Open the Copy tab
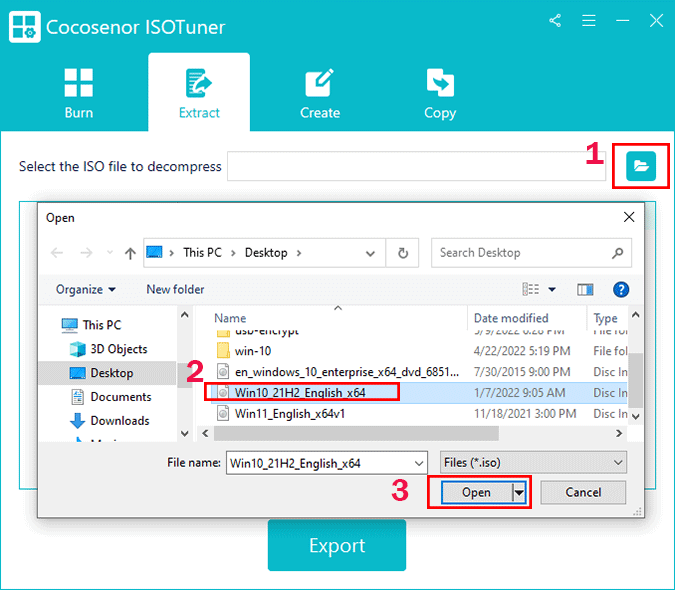Image resolution: width=675 pixels, height=590 pixels. (x=440, y=93)
